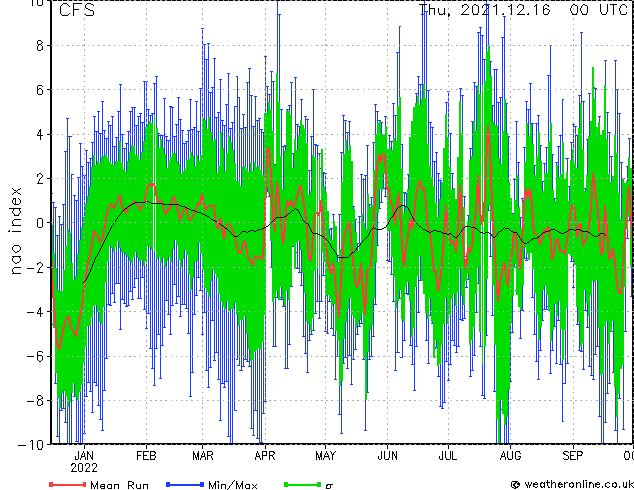Click the y-axis value 2
634x490 pixels.
coord(40,179)
